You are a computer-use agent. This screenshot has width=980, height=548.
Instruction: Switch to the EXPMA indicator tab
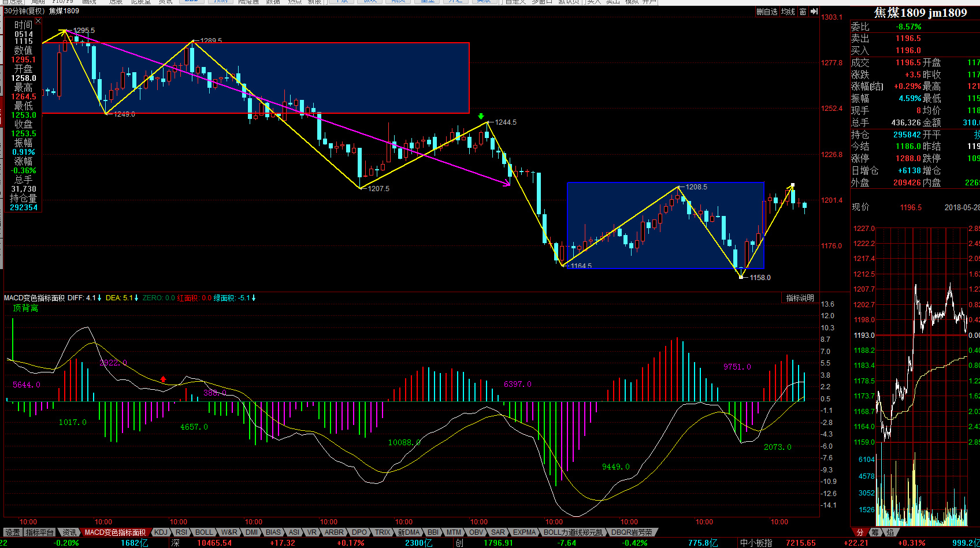pos(525,532)
